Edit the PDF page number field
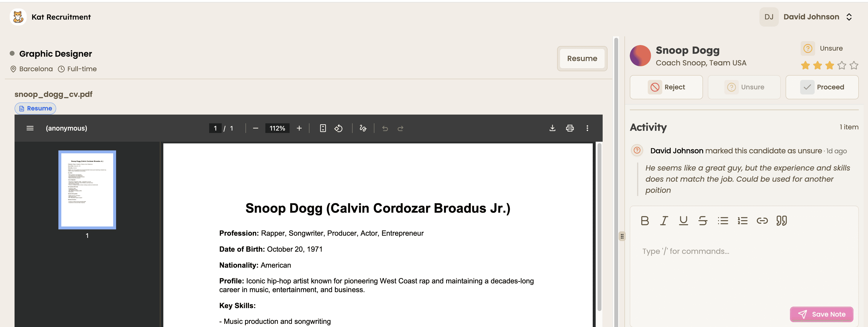Screen dimensions: 868x327 click(215, 128)
